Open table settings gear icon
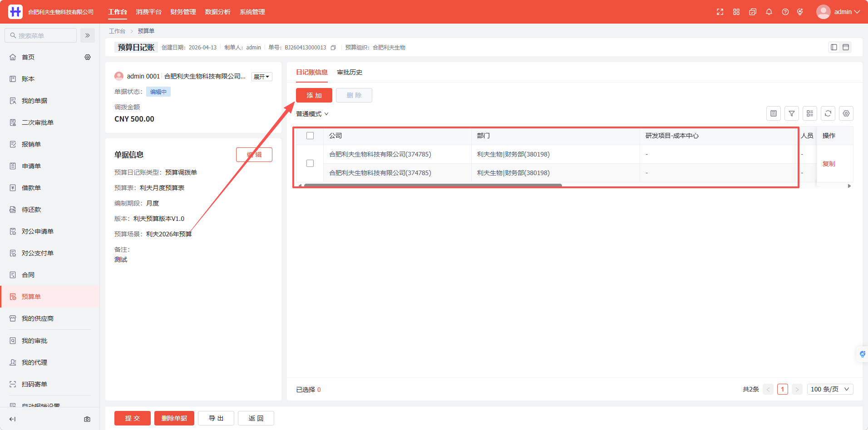The image size is (868, 430). tap(846, 113)
